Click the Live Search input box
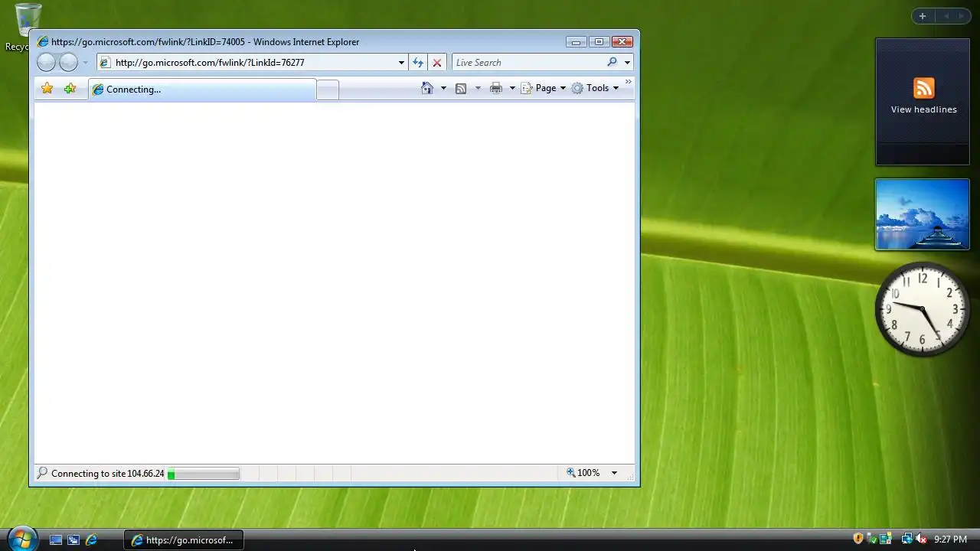This screenshot has width=980, height=551. [x=528, y=63]
